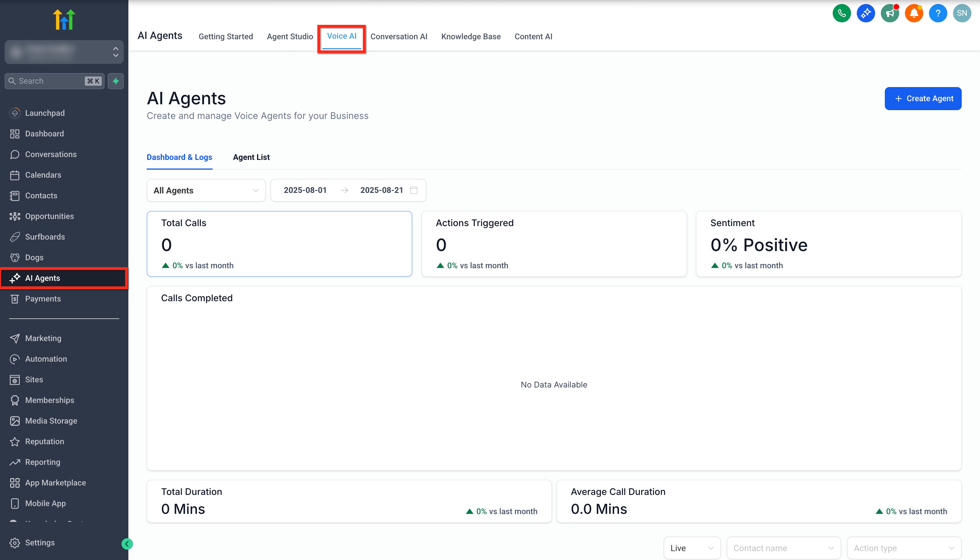Click the megaphone announcements icon
This screenshot has width=980, height=560.
[x=890, y=13]
